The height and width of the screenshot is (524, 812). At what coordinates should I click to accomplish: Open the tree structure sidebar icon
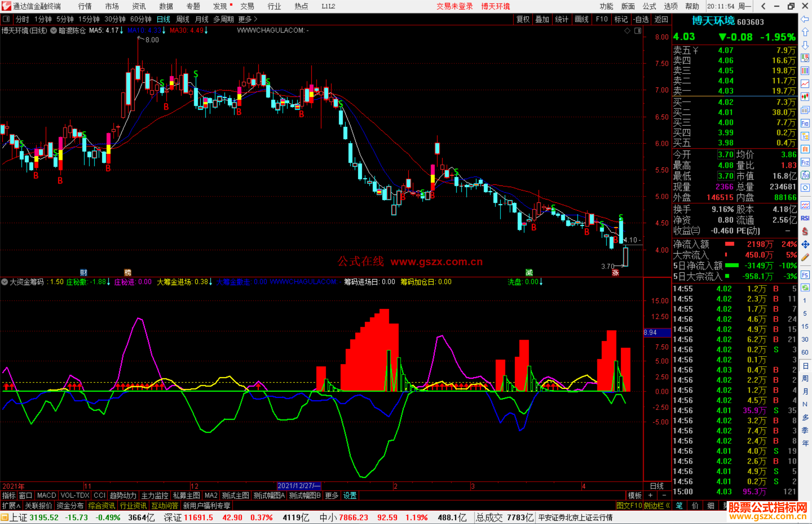pyautogui.click(x=805, y=136)
